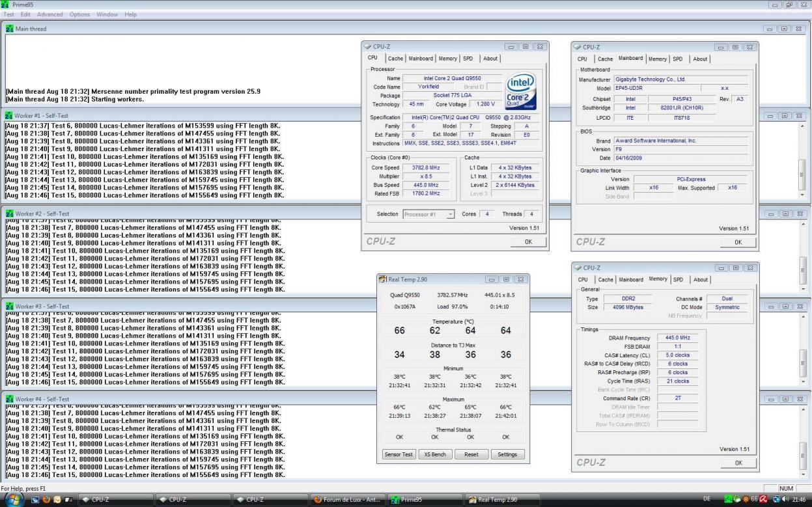Switch to Prime95 taskbar button

coord(426,500)
